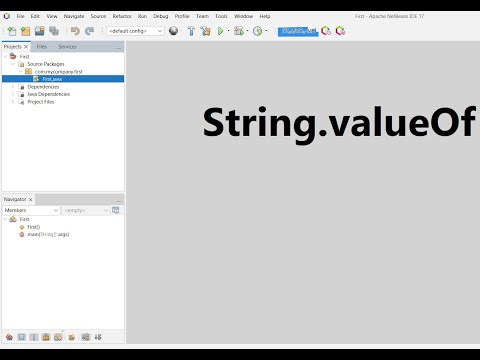This screenshot has height=360, width=480.
Task: Toggle Show Static Members filter in Navigator
Action: (x=34, y=337)
